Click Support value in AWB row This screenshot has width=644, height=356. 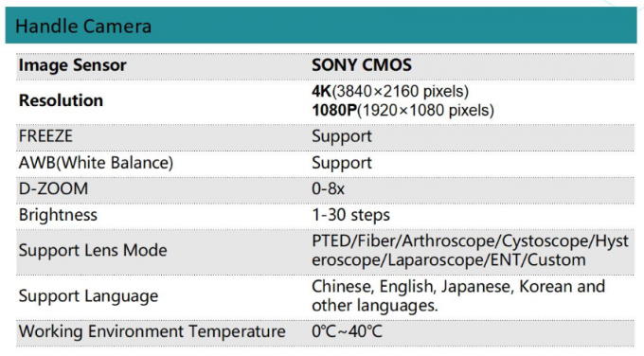click(342, 163)
